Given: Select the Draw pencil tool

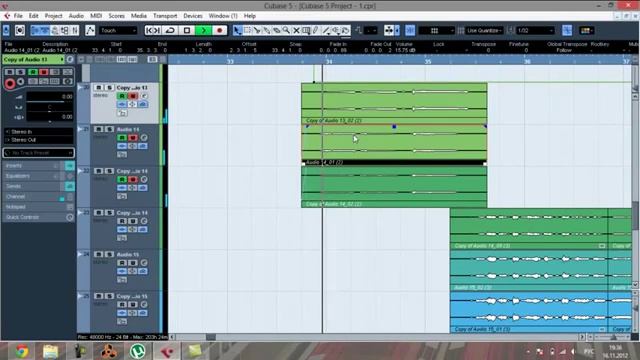Looking at the screenshot, I should (316, 31).
